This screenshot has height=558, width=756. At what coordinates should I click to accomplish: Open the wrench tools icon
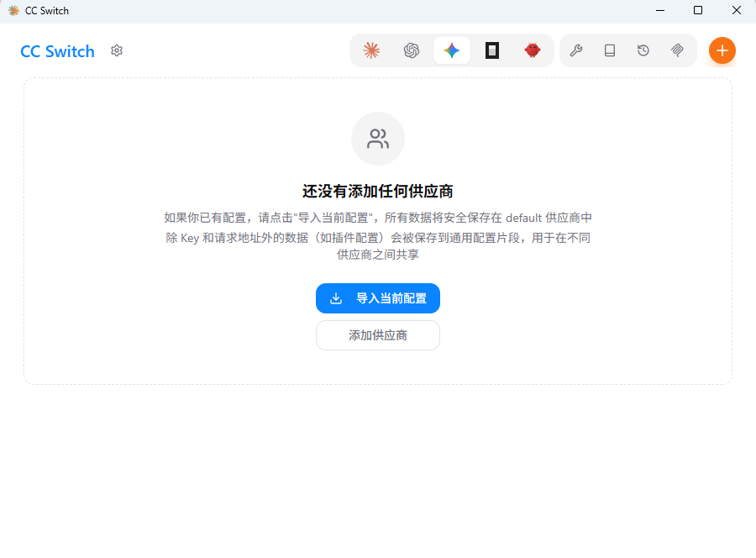pos(576,50)
